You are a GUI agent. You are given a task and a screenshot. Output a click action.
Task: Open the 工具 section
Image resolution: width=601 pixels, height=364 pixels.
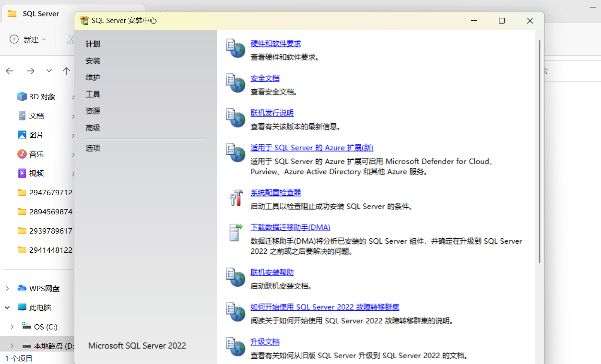(93, 94)
